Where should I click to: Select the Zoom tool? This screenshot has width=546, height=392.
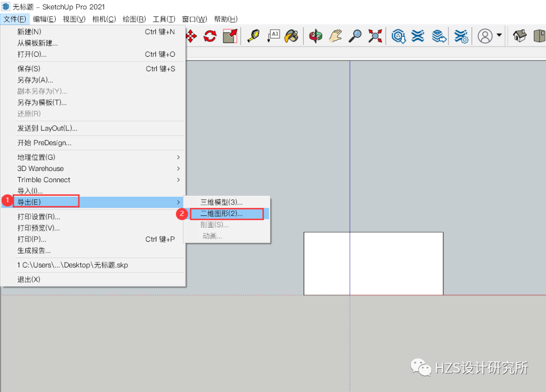point(356,36)
